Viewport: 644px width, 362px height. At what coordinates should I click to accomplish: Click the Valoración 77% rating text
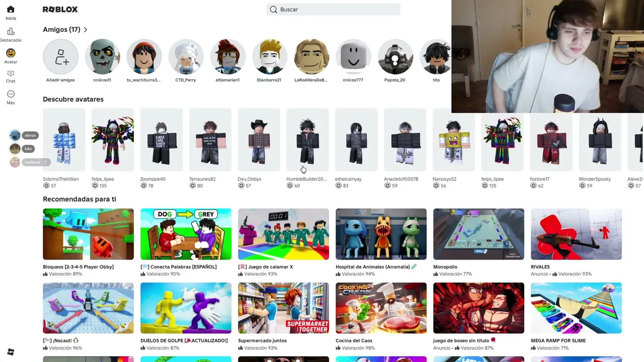455,274
